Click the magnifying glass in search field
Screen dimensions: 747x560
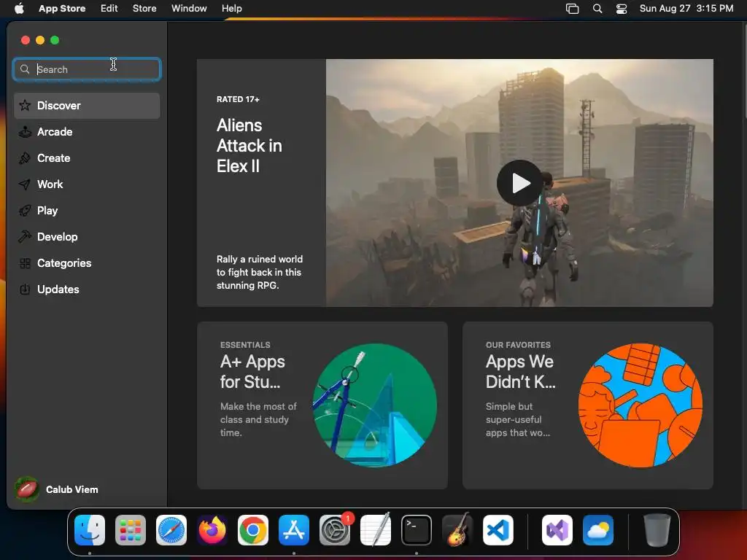25,69
